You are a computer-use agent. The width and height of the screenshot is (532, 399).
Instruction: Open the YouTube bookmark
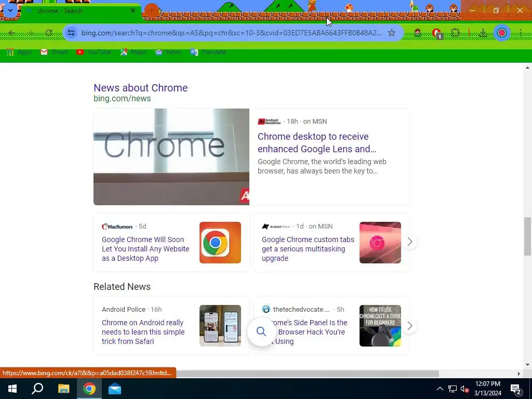pos(94,52)
